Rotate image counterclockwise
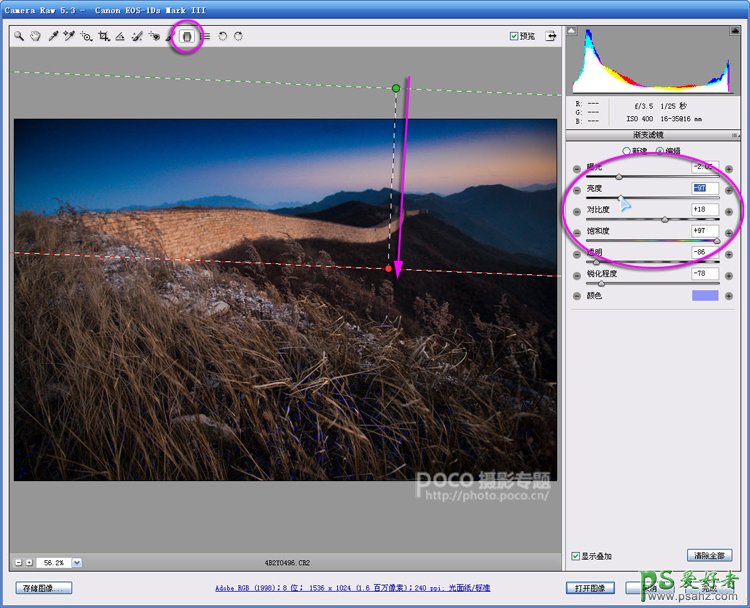Screen dimensions: 750x608 [x=223, y=36]
